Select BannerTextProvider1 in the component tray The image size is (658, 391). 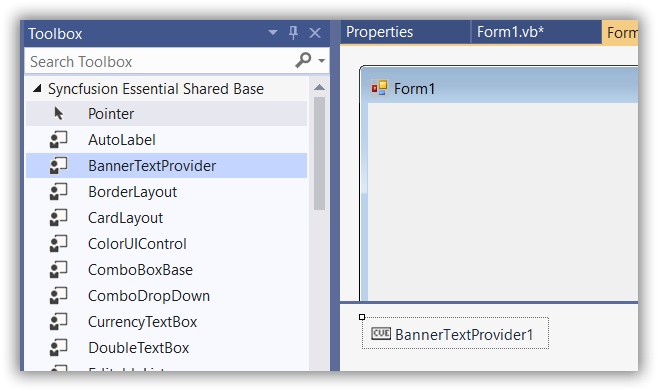point(455,334)
